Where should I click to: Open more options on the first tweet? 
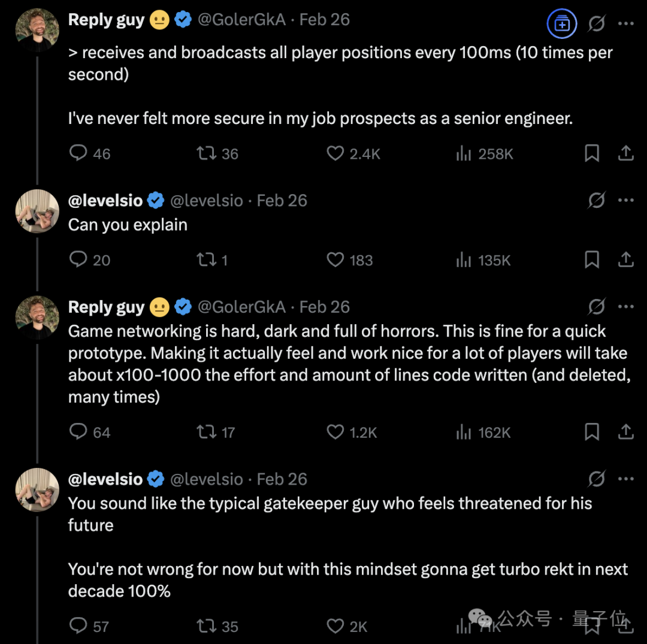626,23
